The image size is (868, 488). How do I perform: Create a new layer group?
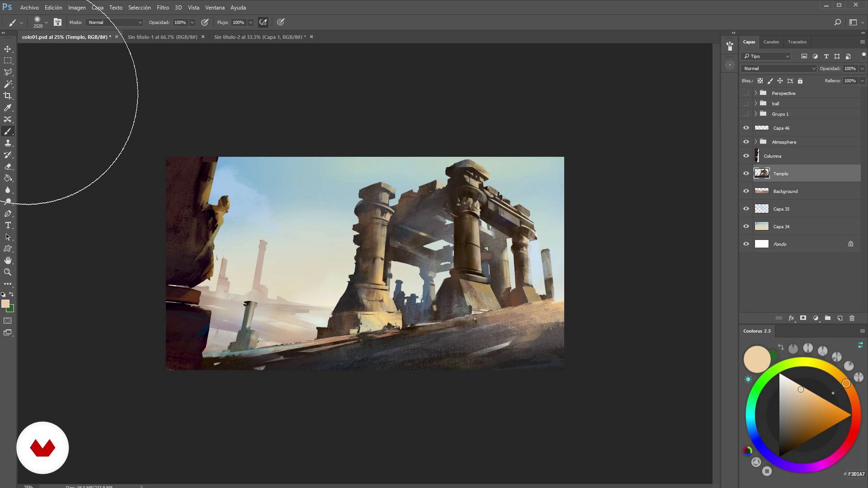[828, 318]
